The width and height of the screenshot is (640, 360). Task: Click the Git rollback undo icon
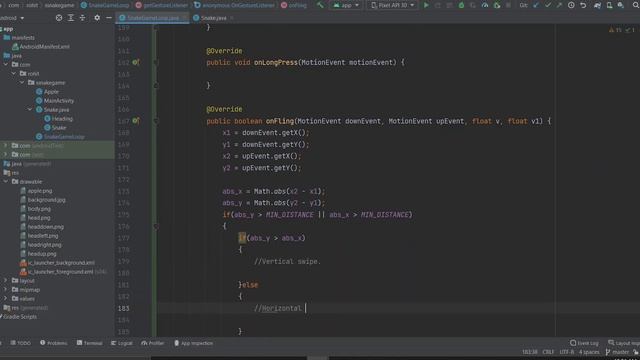point(583,5)
